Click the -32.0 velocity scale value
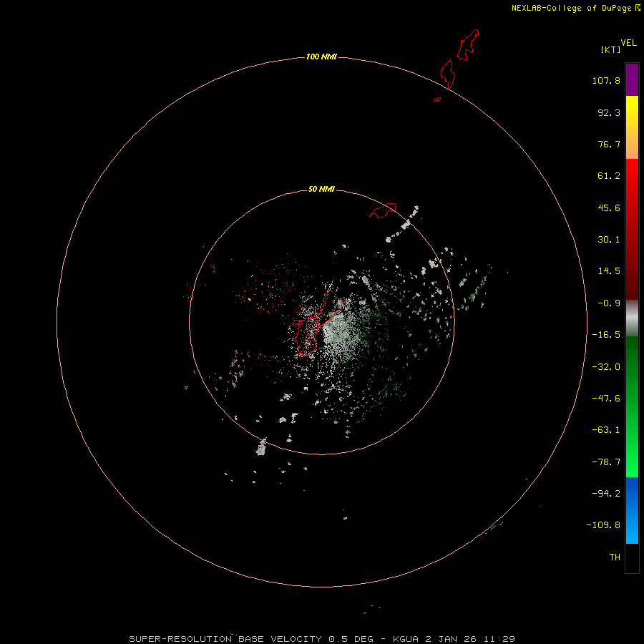The height and width of the screenshot is (644, 644). (606, 367)
